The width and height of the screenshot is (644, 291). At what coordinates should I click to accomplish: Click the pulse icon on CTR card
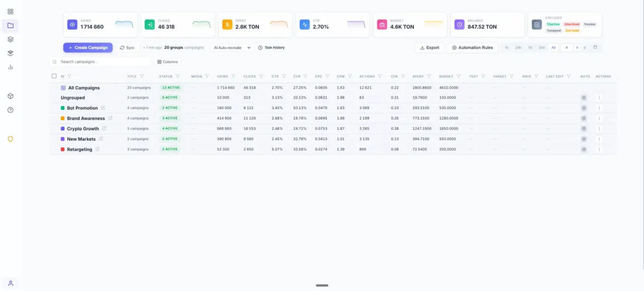click(304, 24)
